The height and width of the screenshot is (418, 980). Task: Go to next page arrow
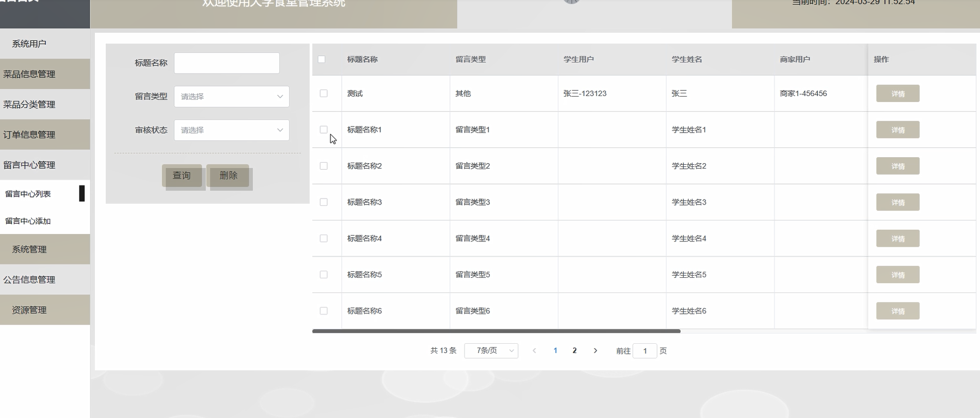pos(595,351)
